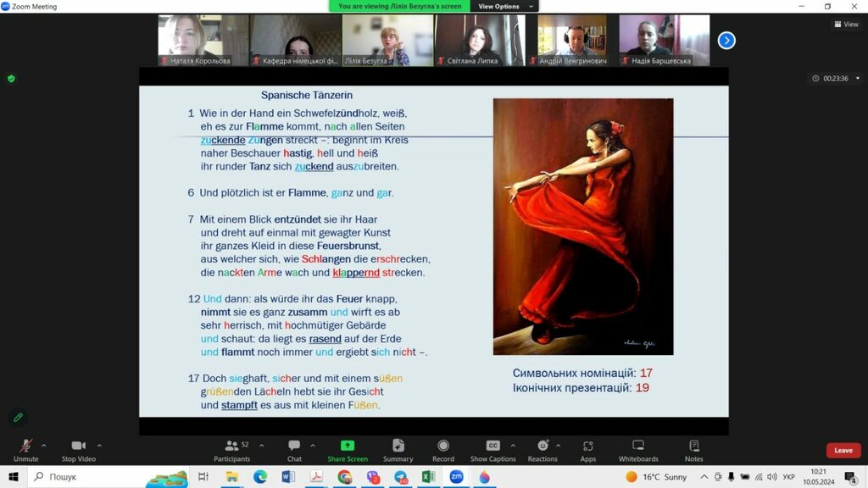This screenshot has width=868, height=488.
Task: Unmute the microphone
Action: [x=25, y=451]
